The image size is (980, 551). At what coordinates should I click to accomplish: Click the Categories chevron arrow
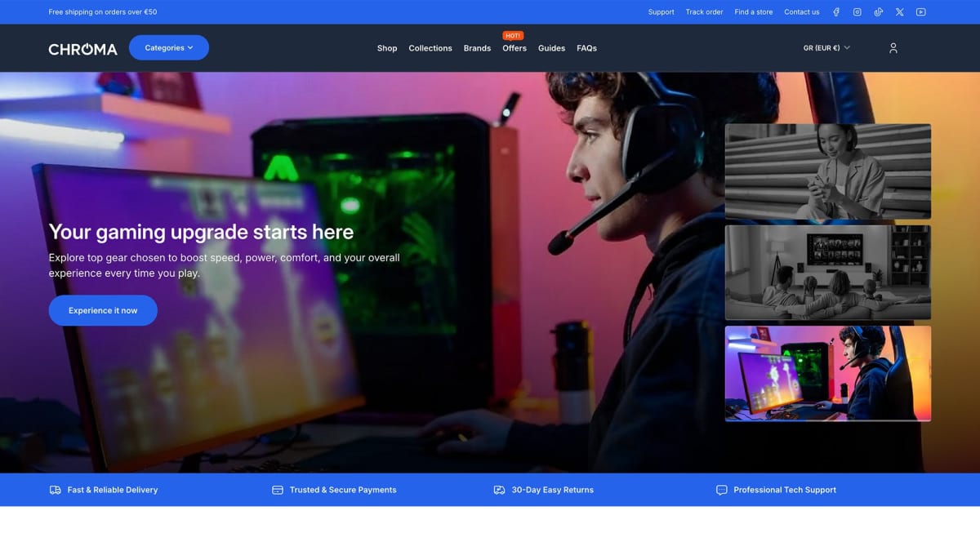[189, 47]
